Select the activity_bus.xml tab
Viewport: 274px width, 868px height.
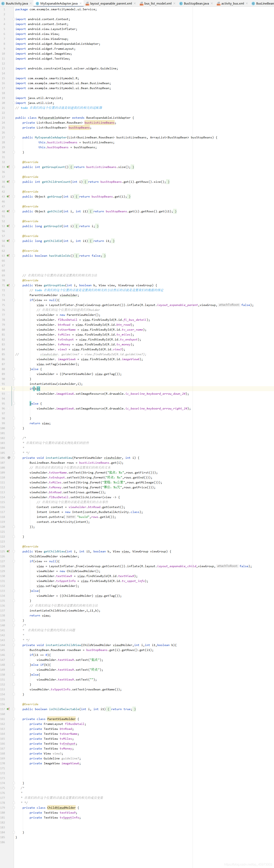233,3
